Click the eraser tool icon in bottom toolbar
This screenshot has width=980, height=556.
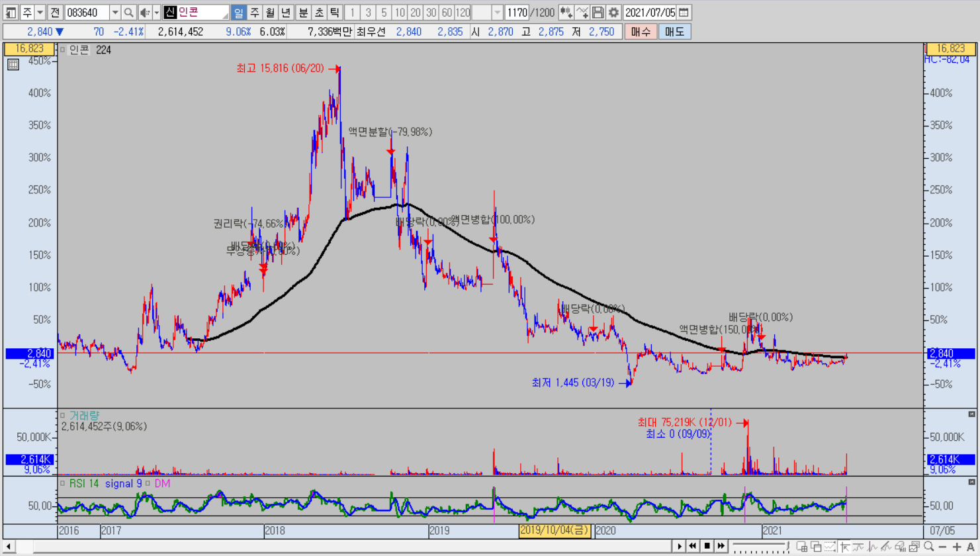[900, 547]
